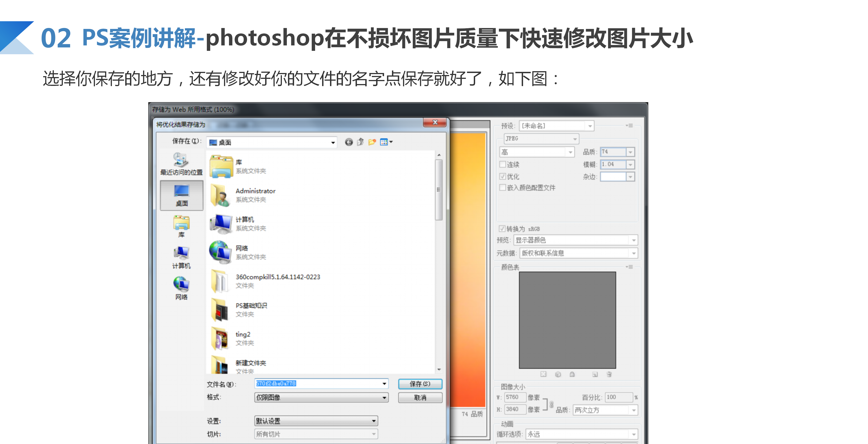This screenshot has width=868, height=444.
Task: Click the 保存(S) save button
Action: 420,384
